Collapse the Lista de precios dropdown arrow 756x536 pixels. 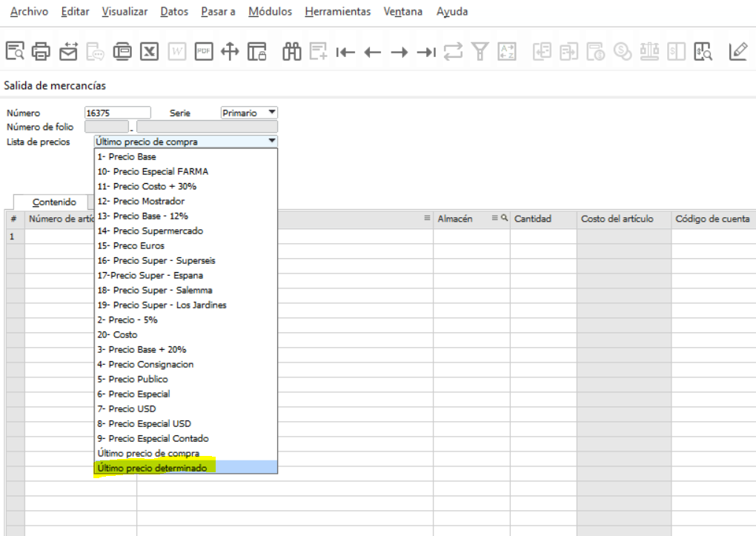pos(271,141)
